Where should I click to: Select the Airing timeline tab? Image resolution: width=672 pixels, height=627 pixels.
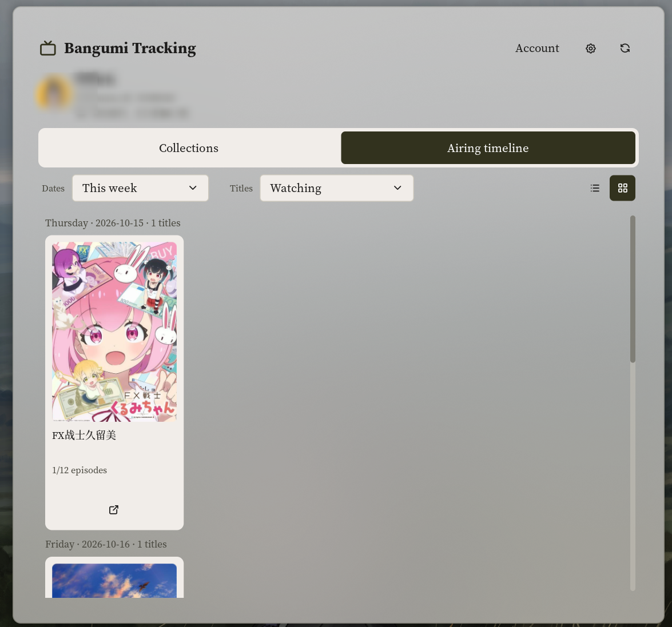pos(488,148)
